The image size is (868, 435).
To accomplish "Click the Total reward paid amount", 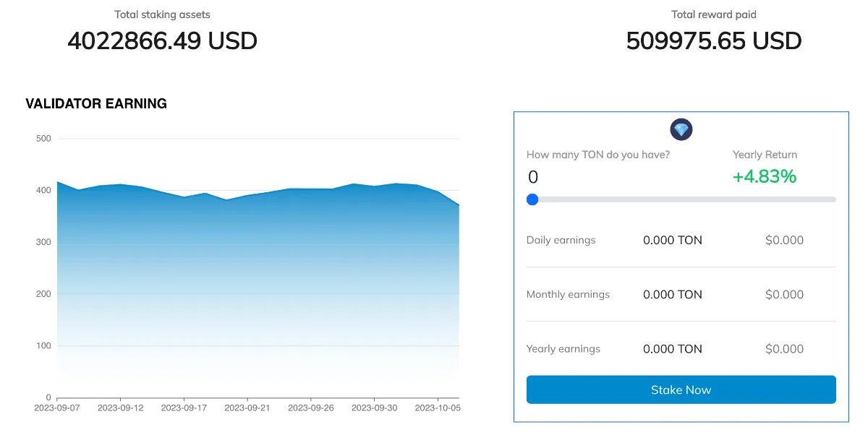I will 714,40.
